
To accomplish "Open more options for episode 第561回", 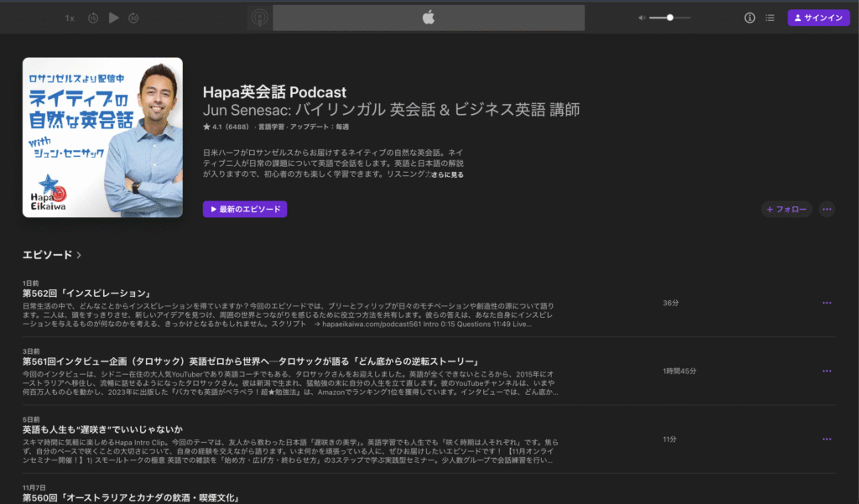I will [x=827, y=371].
